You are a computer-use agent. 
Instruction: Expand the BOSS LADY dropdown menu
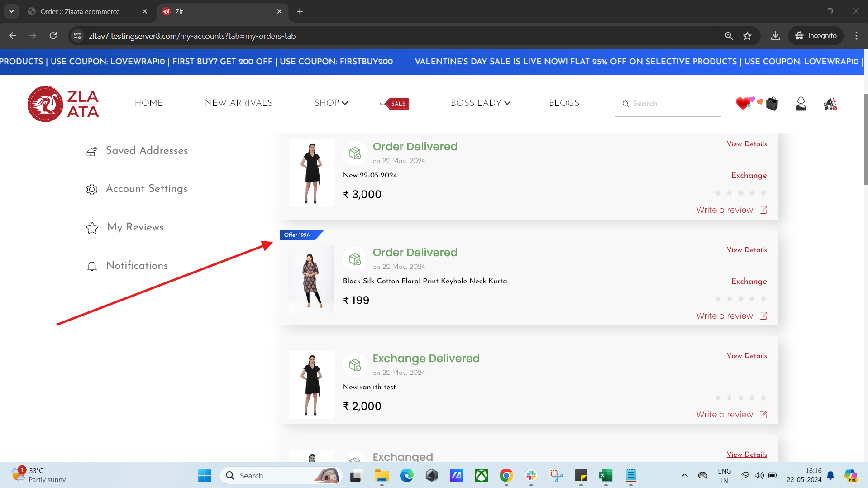(480, 103)
